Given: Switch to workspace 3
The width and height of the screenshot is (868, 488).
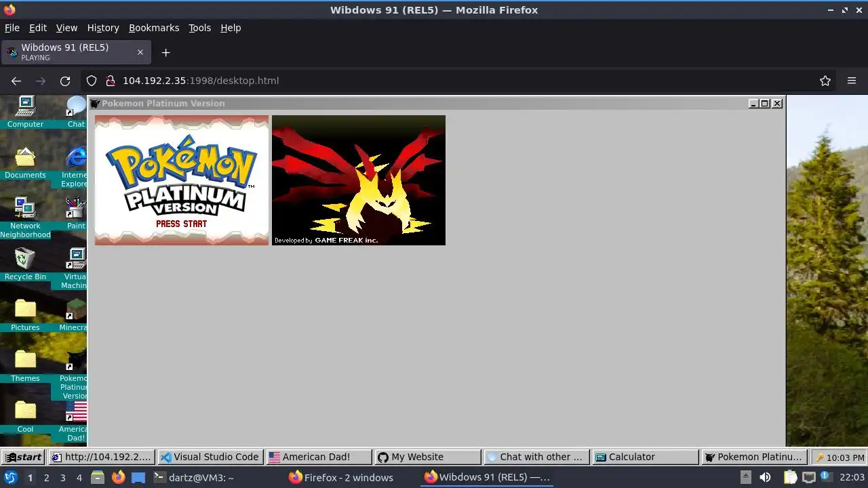Looking at the screenshot, I should tap(62, 478).
